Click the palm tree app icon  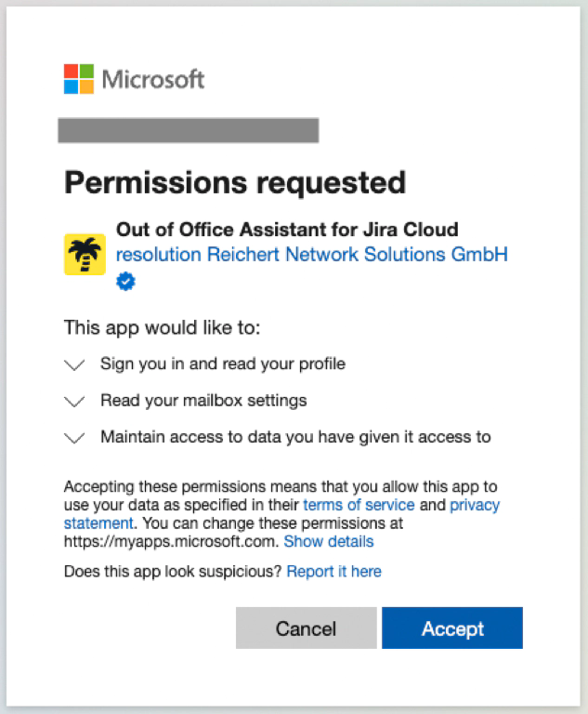point(85,255)
